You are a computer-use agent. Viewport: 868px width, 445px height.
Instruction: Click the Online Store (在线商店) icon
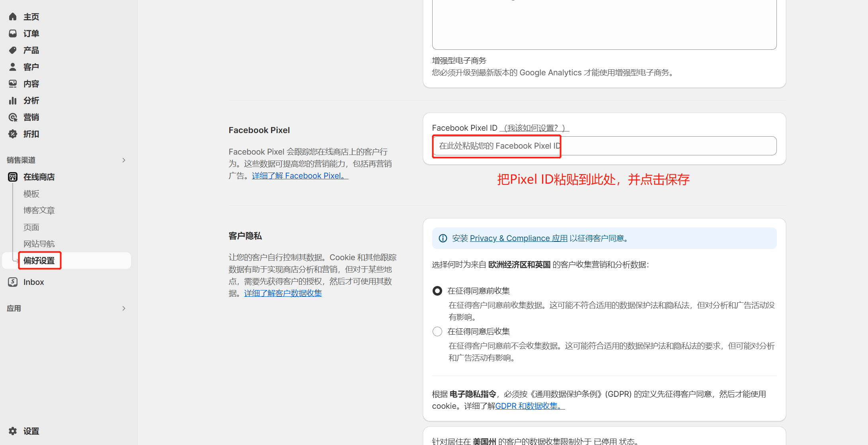click(13, 177)
